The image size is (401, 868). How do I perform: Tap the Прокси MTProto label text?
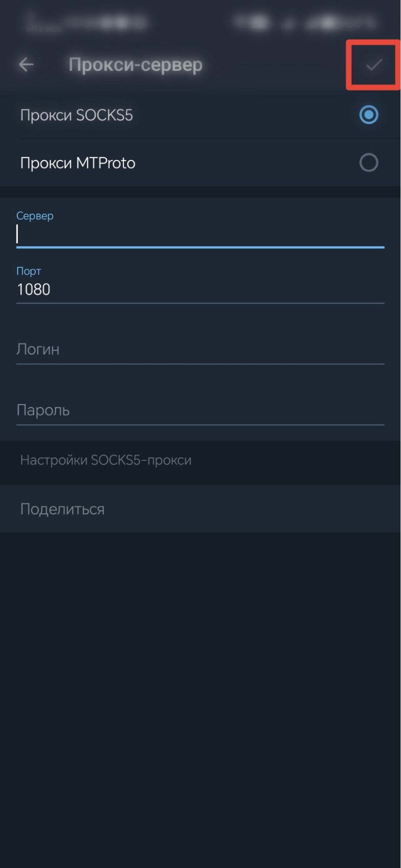click(78, 163)
